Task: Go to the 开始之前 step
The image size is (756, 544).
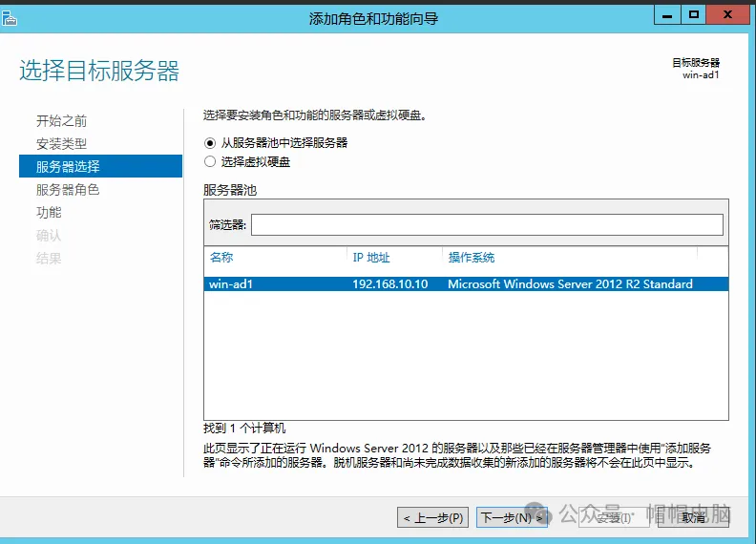Action: [61, 121]
